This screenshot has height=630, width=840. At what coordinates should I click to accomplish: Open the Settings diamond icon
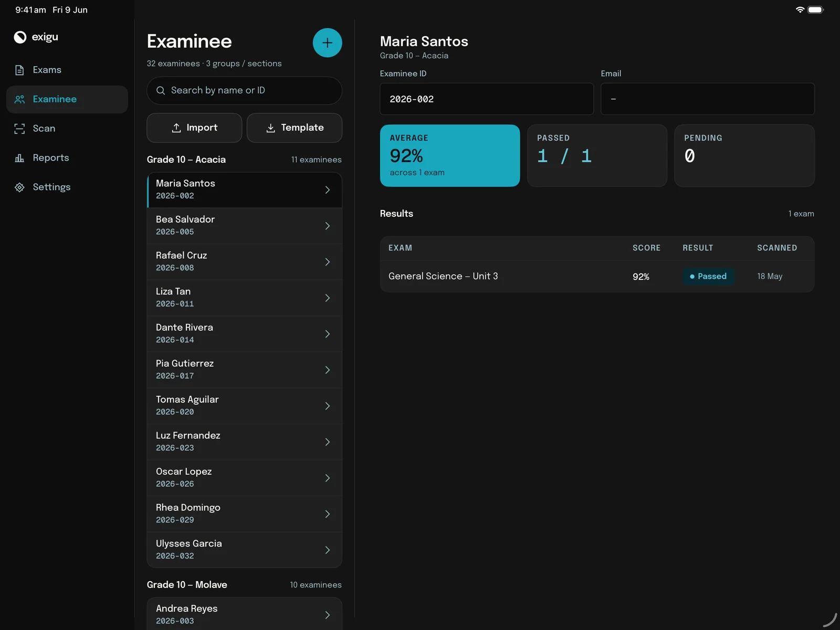tap(19, 187)
